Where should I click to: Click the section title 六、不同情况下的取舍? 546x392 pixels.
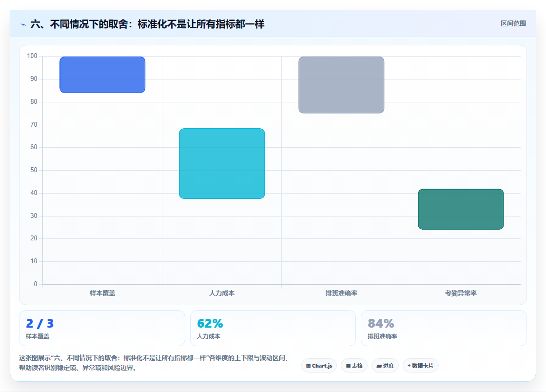(x=147, y=24)
